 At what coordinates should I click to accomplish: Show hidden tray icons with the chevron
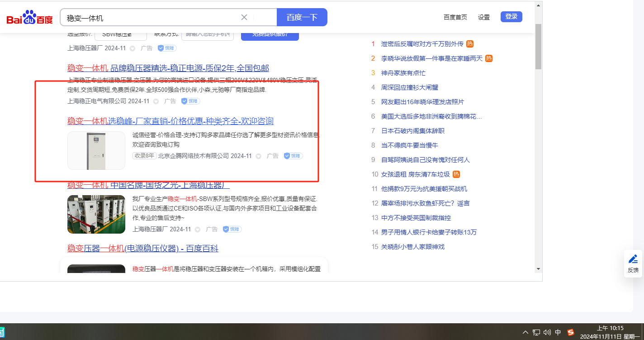pos(525,332)
